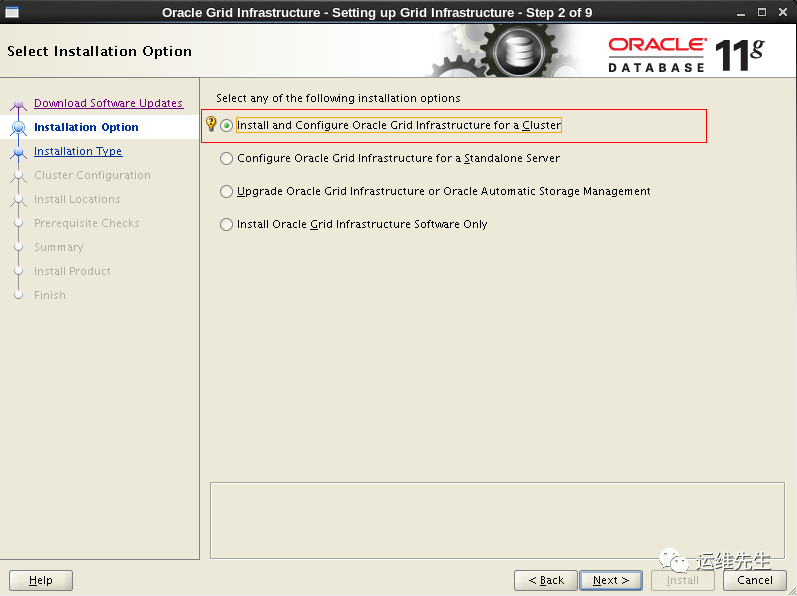Click the Finish step label
Image resolution: width=797 pixels, height=596 pixels.
point(50,295)
